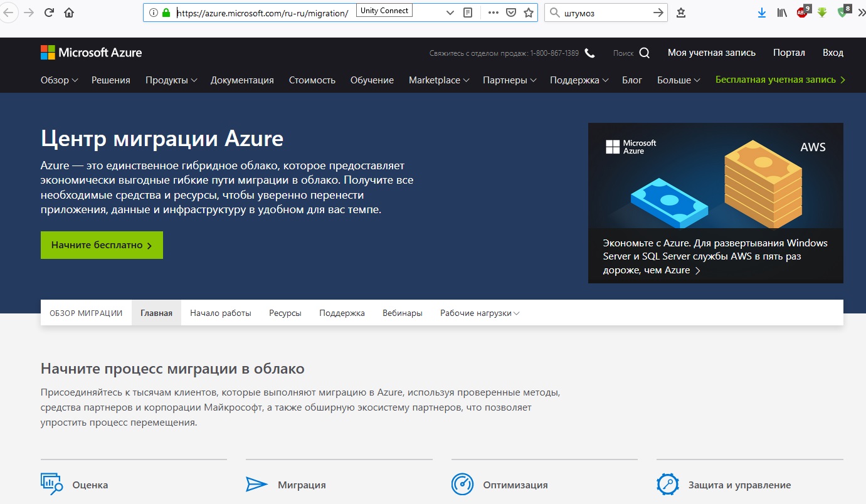
Task: Save page to Pocket icon
Action: tap(511, 13)
